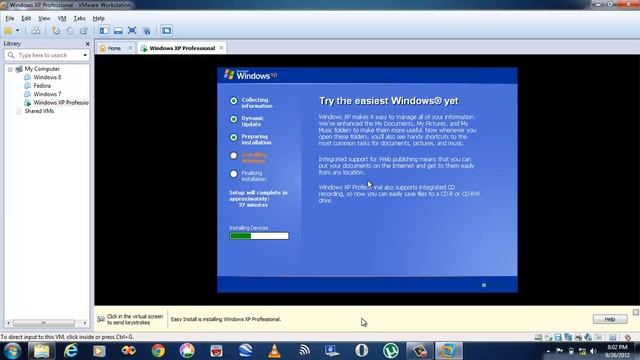This screenshot has height=360, width=640.
Task: Click the Help button in message bar
Action: click(610, 319)
